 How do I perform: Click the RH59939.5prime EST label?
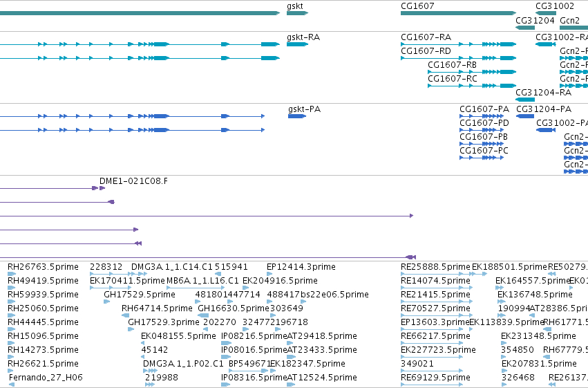(43, 295)
